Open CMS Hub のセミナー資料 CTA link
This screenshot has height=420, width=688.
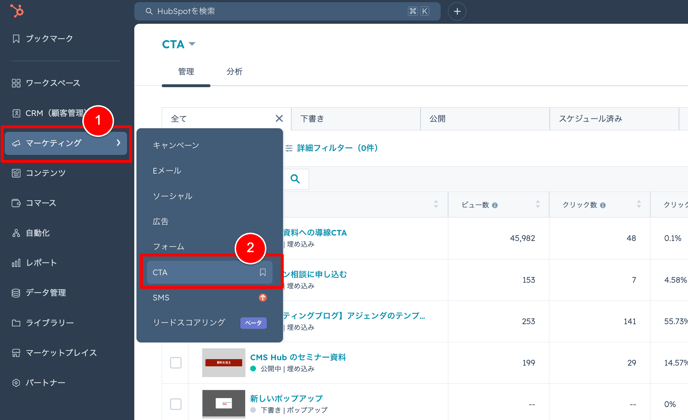pos(298,357)
